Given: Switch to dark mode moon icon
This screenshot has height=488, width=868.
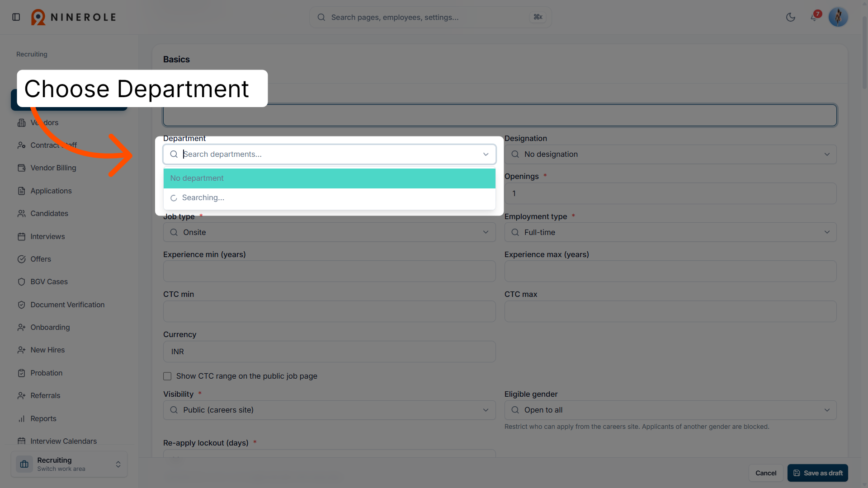Looking at the screenshot, I should coord(791,17).
